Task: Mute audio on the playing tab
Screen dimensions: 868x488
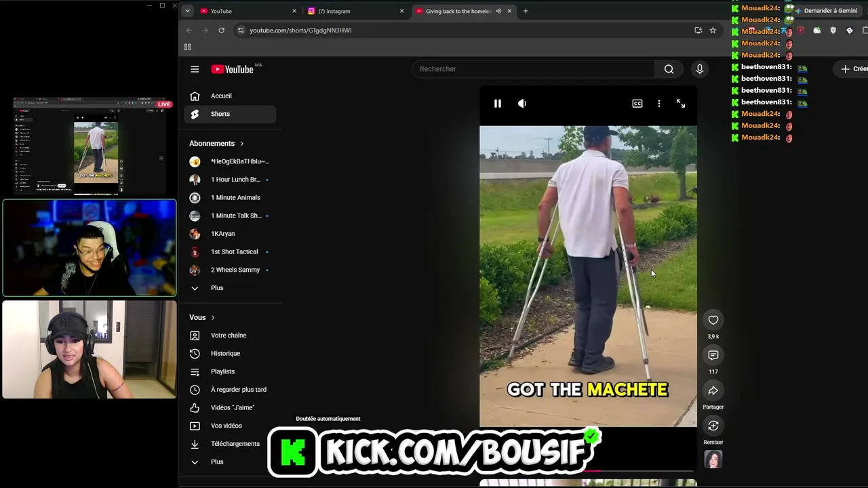Action: (x=498, y=11)
